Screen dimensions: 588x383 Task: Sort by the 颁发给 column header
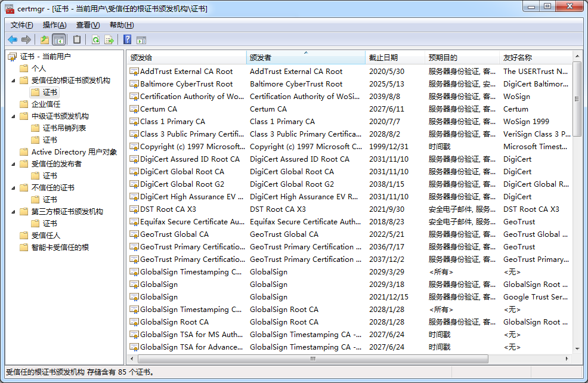187,57
